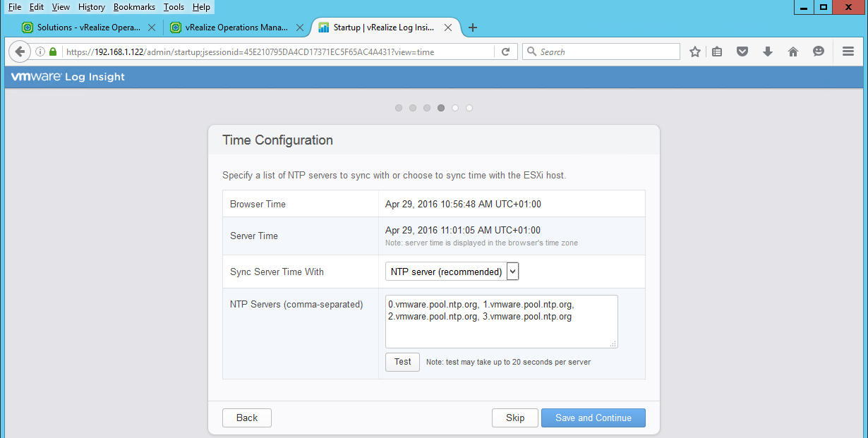Bookmark this page with star icon

point(695,51)
